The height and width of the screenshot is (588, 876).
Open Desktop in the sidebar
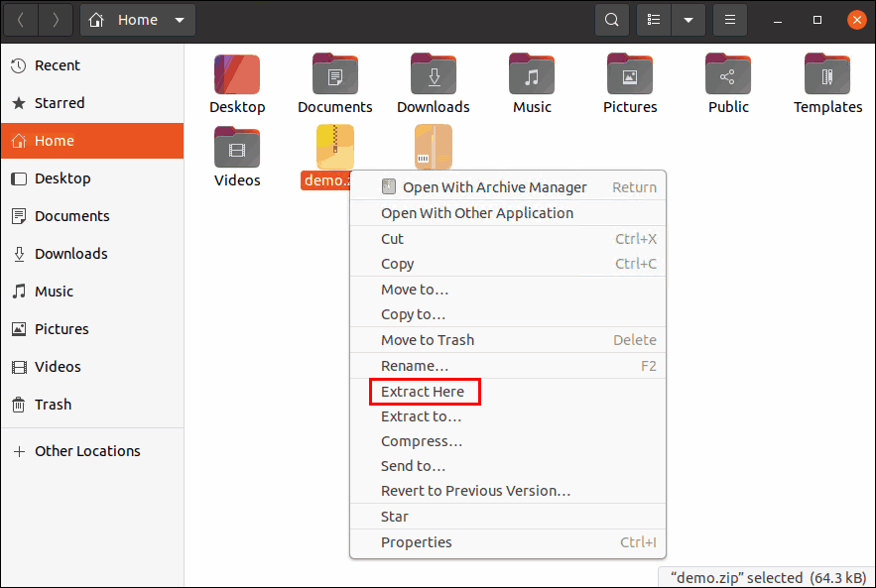pos(92,178)
